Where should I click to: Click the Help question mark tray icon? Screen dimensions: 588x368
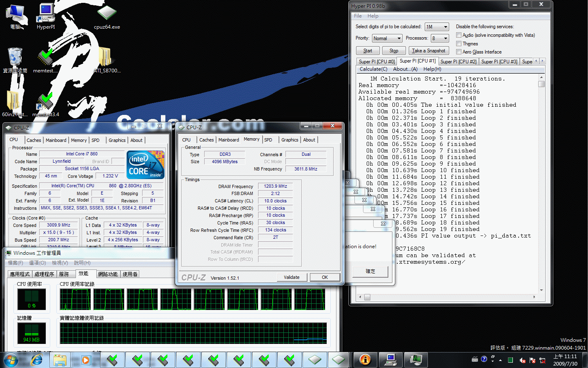[x=484, y=359]
